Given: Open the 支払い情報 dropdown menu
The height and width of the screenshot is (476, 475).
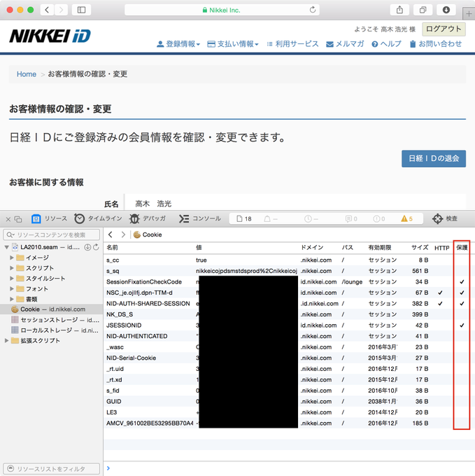Looking at the screenshot, I should tap(233, 44).
